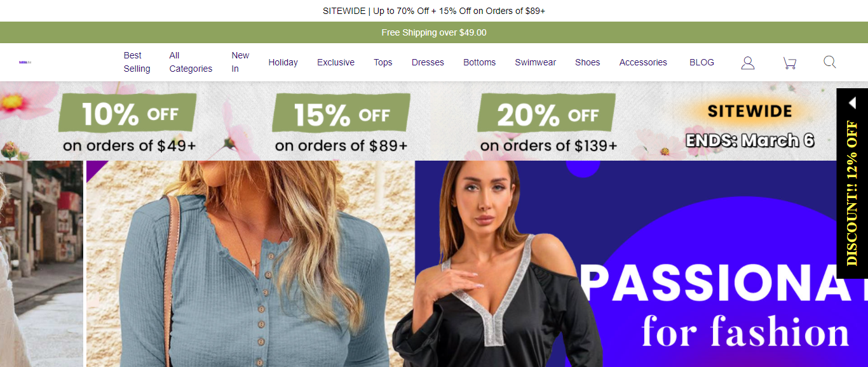Browse the Tops category
The width and height of the screenshot is (868, 367).
[383, 62]
